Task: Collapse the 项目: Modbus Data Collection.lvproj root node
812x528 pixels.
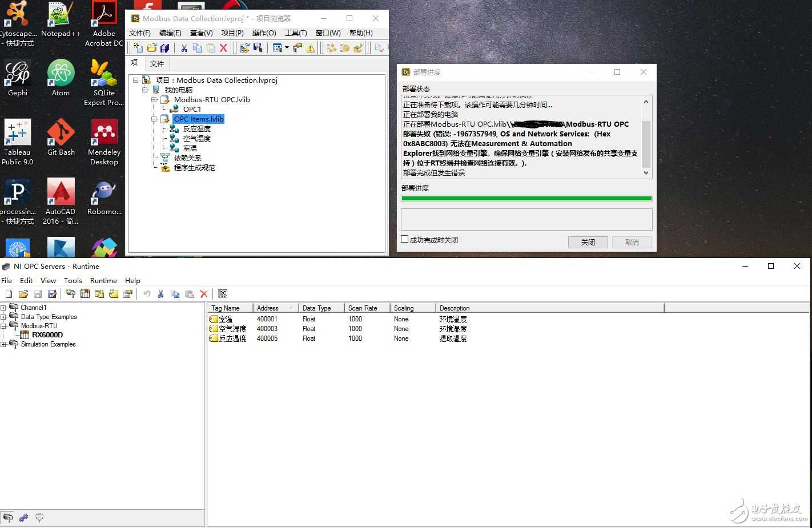Action: point(136,80)
